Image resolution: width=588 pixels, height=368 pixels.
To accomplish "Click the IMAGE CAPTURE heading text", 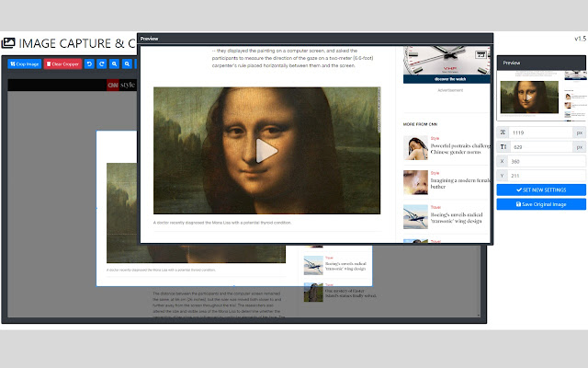I will (77, 43).
